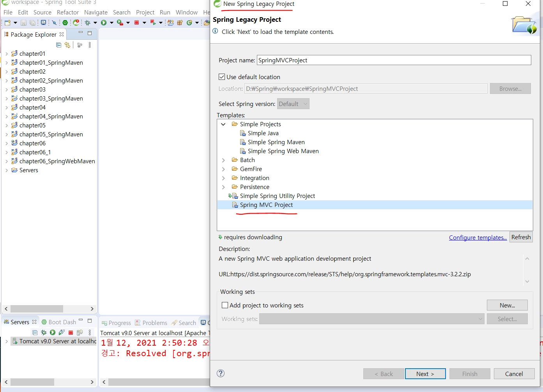Click the Run with external tools icon
This screenshot has width=543, height=392.
tap(120, 23)
